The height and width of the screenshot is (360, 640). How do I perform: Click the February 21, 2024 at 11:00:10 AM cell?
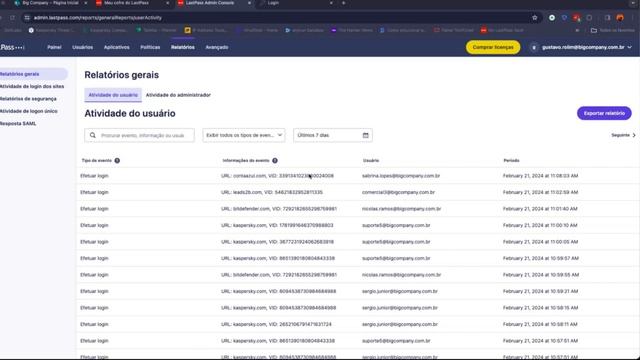pyautogui.click(x=540, y=225)
